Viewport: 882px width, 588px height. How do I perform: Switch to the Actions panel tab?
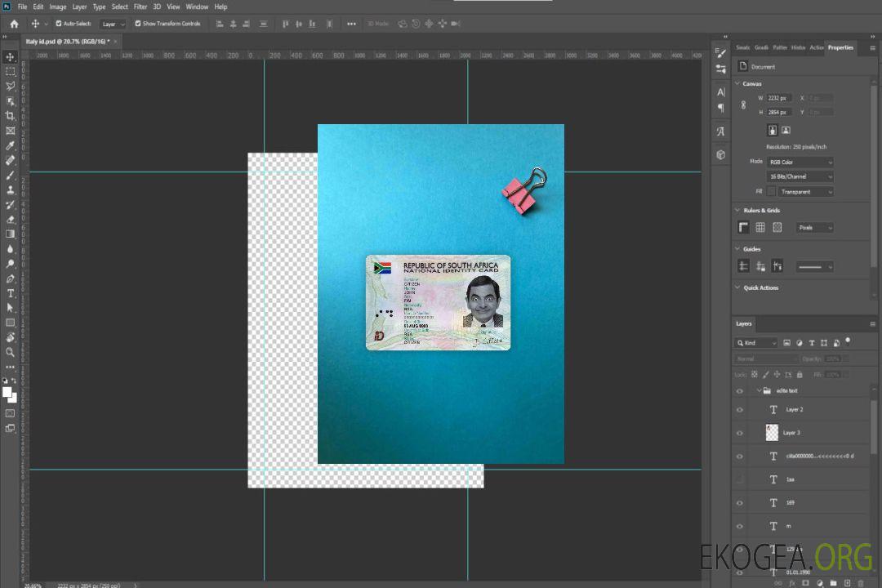[817, 47]
